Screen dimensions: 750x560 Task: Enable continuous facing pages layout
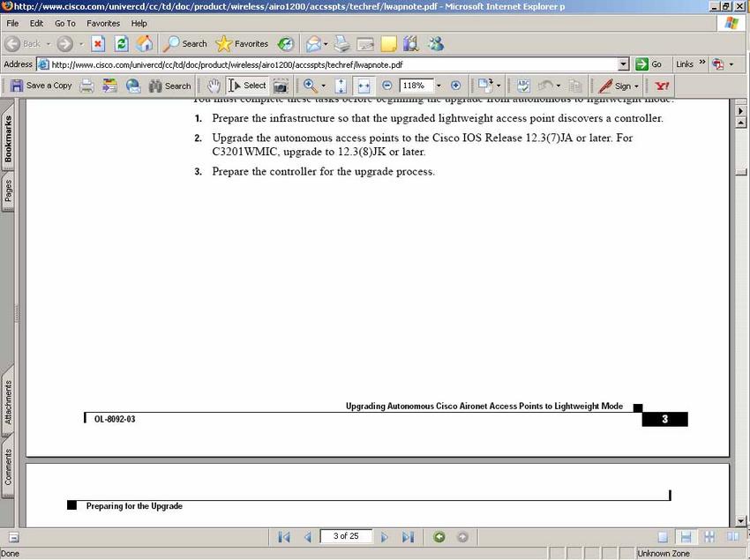709,536
